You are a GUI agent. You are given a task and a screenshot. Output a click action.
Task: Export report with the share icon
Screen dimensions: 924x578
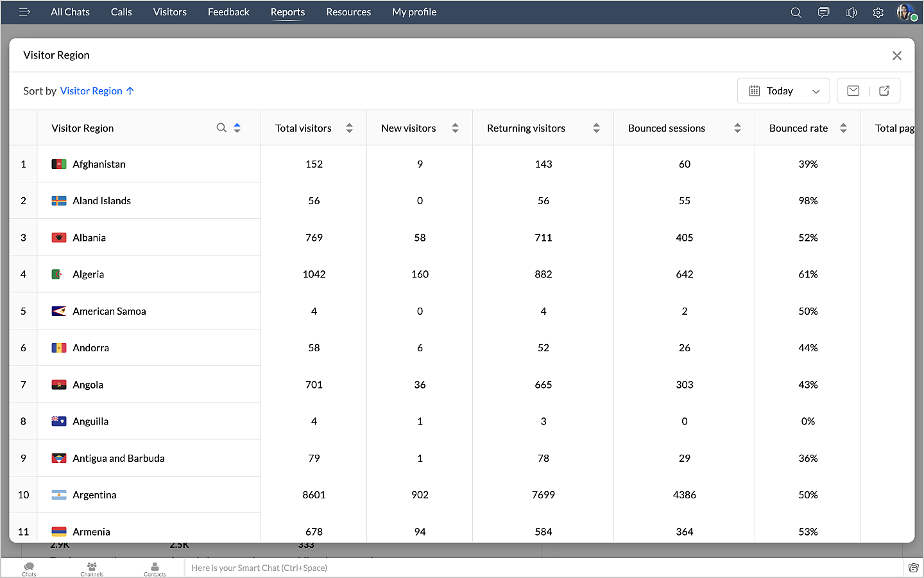(884, 91)
